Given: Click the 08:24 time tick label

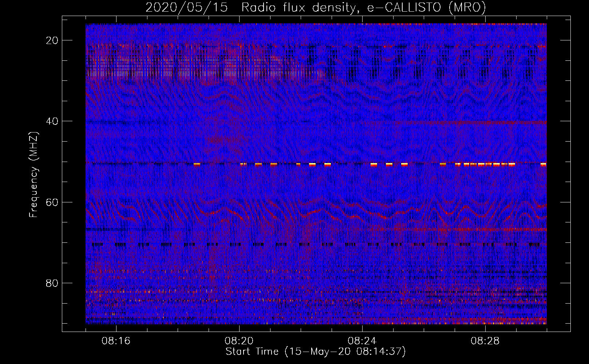Looking at the screenshot, I should coord(362,341).
